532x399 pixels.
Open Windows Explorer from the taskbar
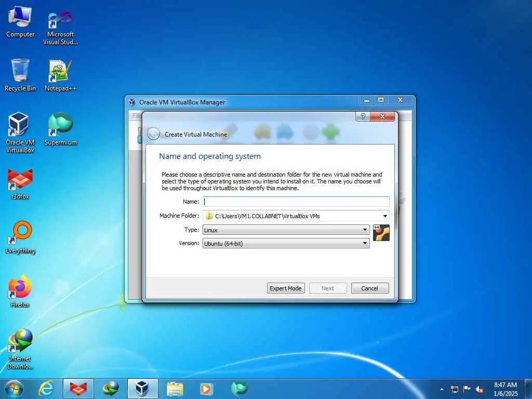[175, 389]
